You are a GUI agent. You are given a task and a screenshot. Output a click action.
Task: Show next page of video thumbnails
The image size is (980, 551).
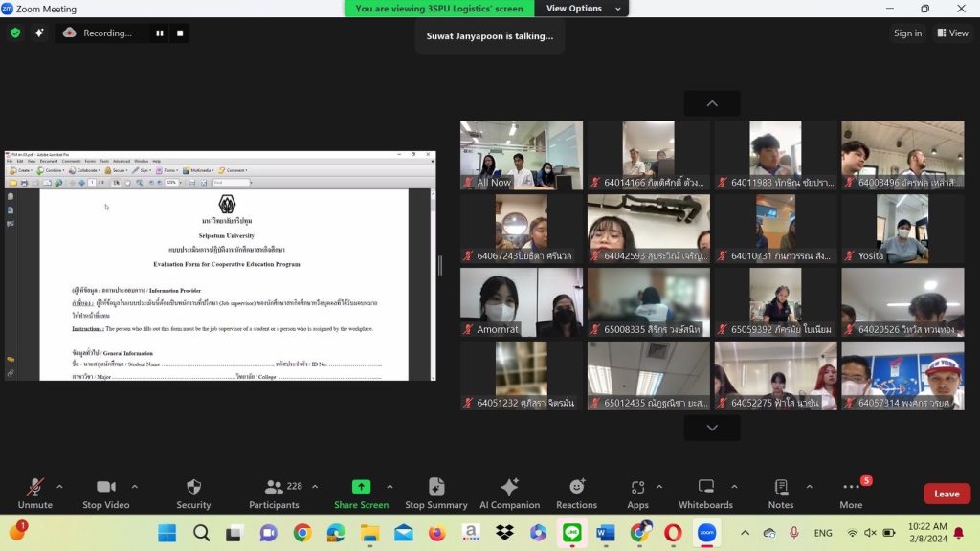(x=712, y=428)
